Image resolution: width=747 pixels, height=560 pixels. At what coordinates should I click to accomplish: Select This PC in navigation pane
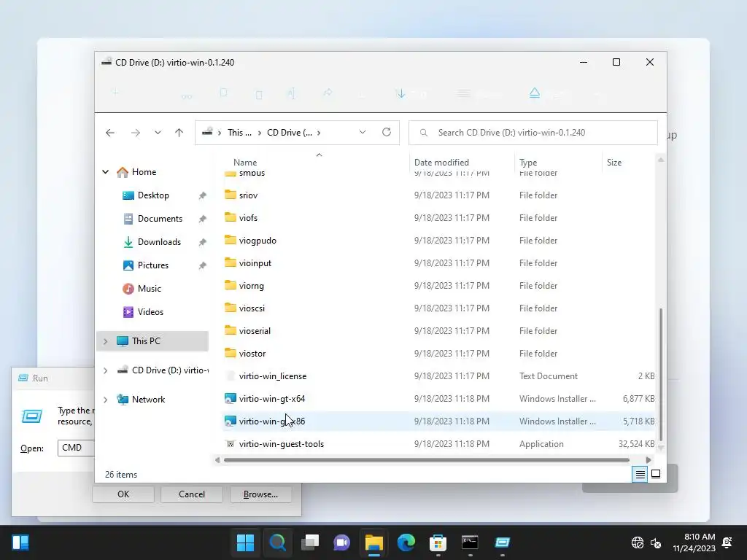click(152, 341)
